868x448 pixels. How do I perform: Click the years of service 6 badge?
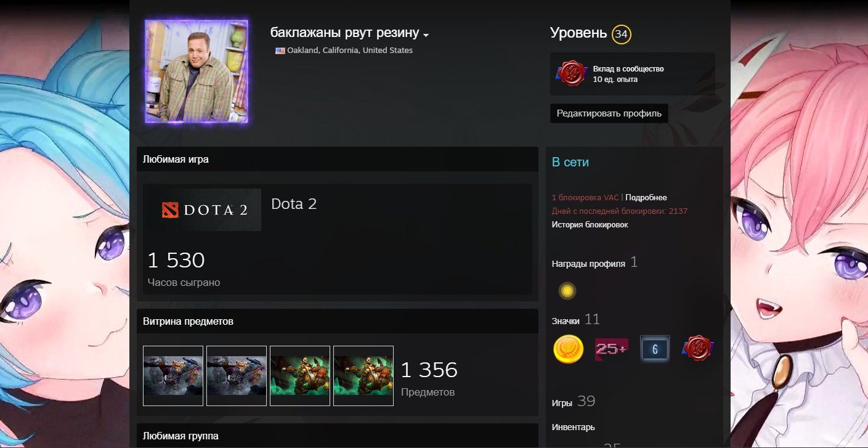point(654,349)
